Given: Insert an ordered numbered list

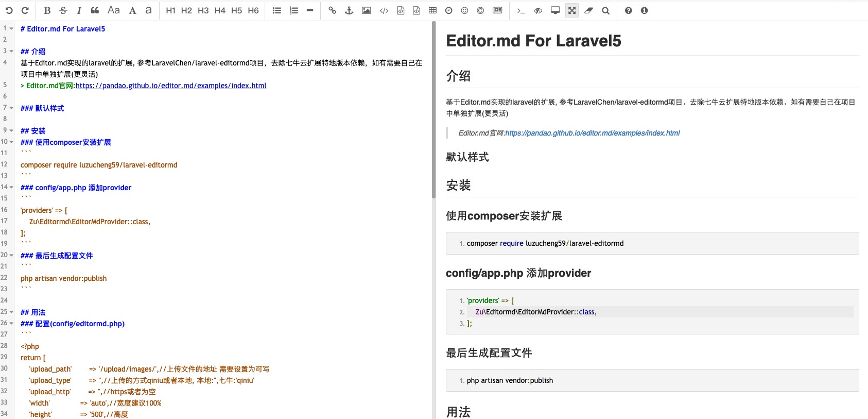Looking at the screenshot, I should 294,10.
